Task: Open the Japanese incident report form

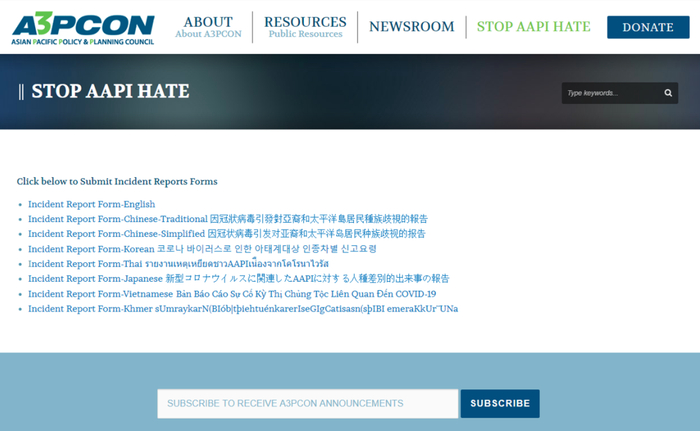Action: click(x=238, y=279)
